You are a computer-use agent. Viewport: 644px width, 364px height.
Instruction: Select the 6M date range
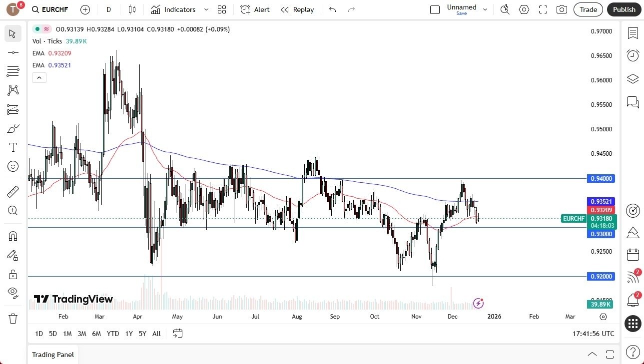[x=96, y=334]
